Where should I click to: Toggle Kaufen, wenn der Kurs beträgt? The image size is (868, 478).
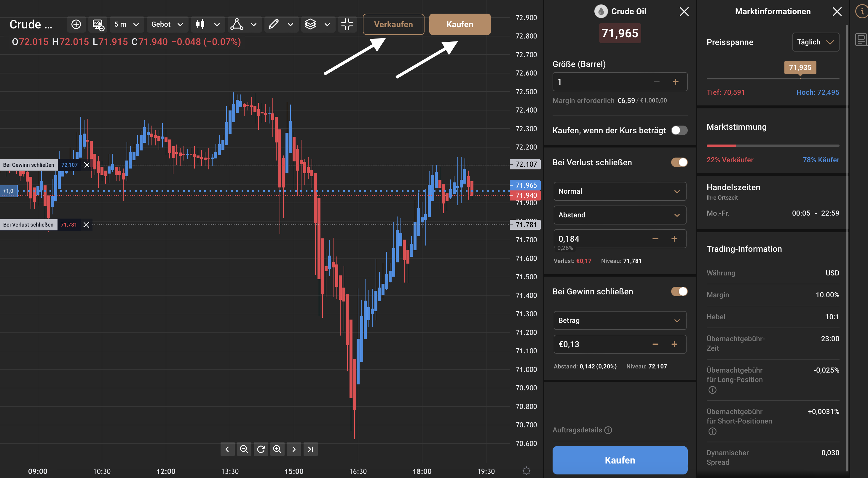(679, 131)
